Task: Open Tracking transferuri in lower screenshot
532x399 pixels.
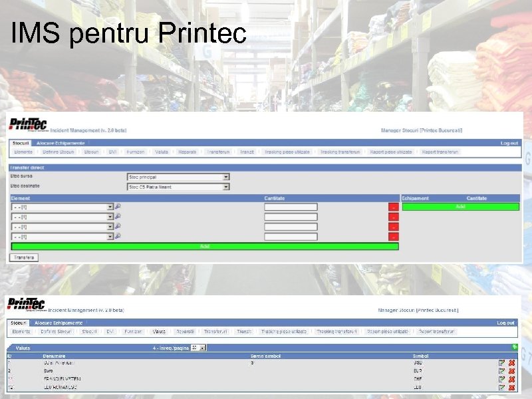Action: (336, 331)
